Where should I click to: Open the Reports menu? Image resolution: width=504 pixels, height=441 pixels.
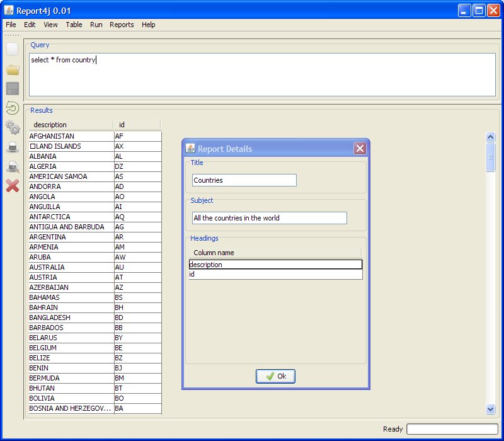click(122, 25)
